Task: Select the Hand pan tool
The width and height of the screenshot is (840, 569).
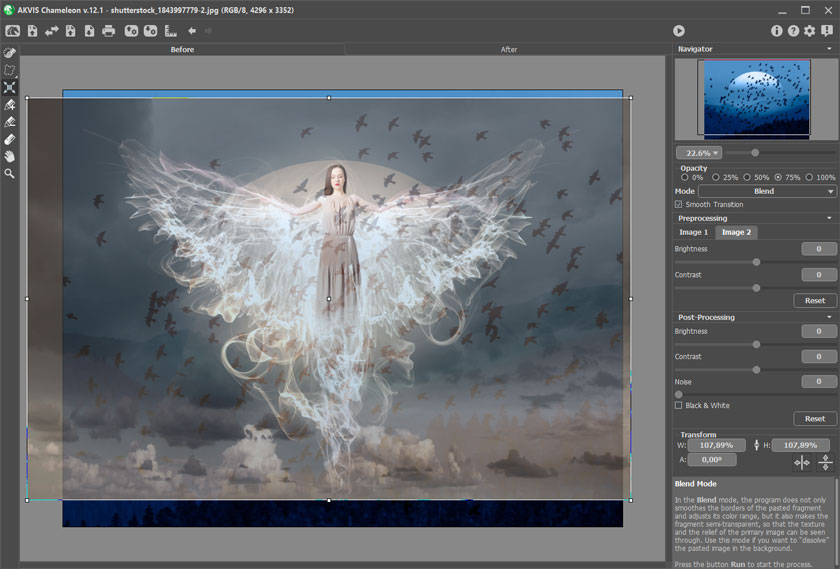Action: click(10, 156)
